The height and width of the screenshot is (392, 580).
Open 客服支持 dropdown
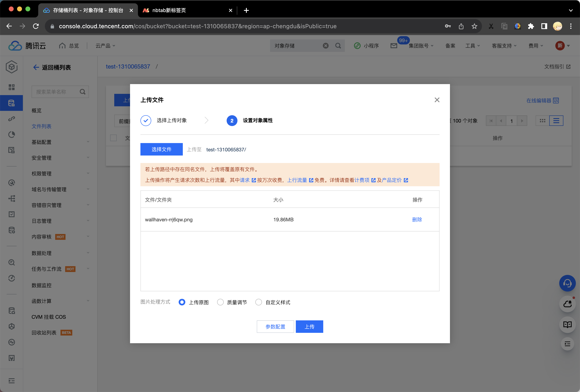pos(504,46)
